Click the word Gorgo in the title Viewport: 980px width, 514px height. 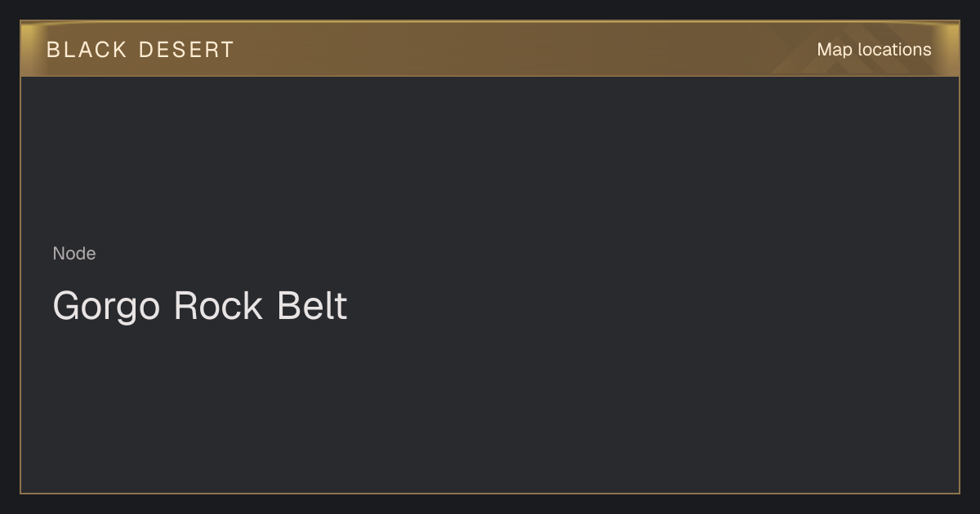(x=106, y=308)
